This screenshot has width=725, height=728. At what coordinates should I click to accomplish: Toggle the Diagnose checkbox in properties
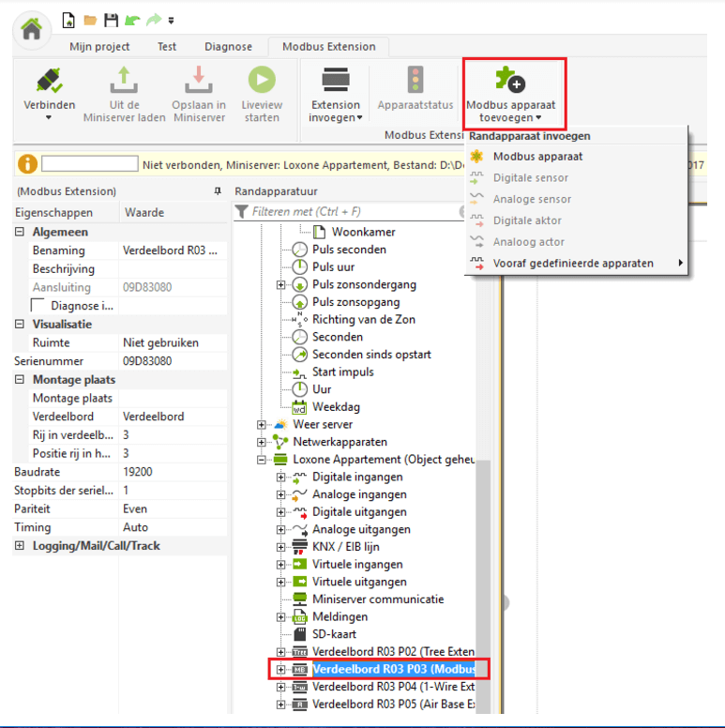[38, 306]
